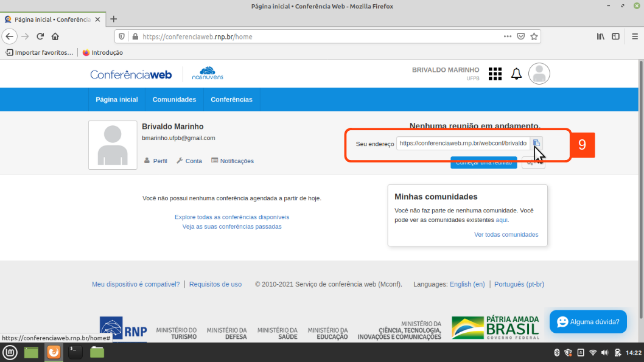
Task: Click the Seu endereço address field
Action: [x=463, y=143]
